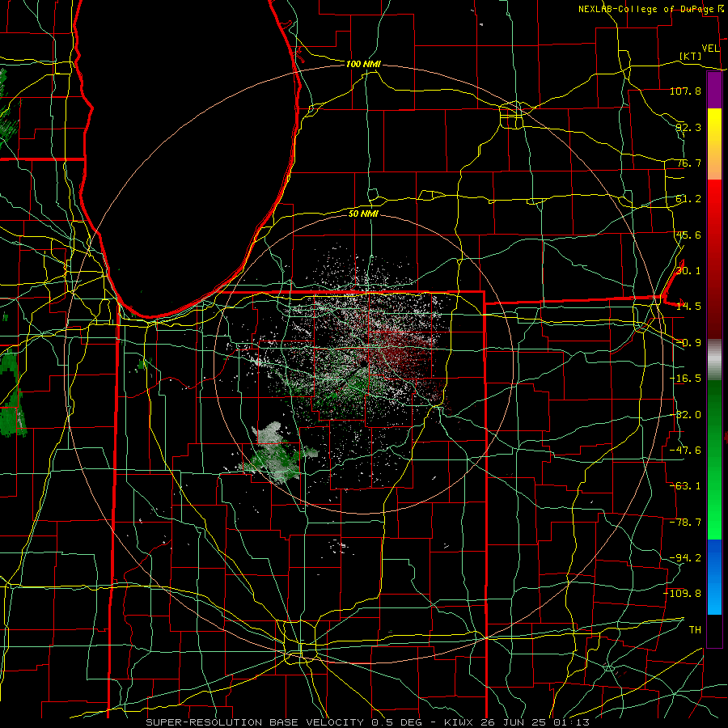Click the 100 NMI range ring label
728x728 pixels.
pyautogui.click(x=363, y=64)
